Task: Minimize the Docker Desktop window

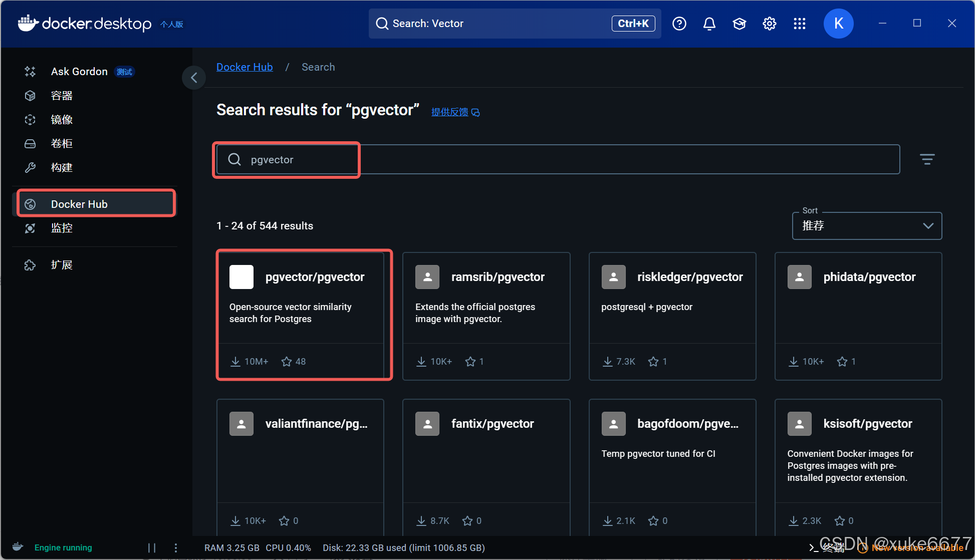Action: (883, 23)
